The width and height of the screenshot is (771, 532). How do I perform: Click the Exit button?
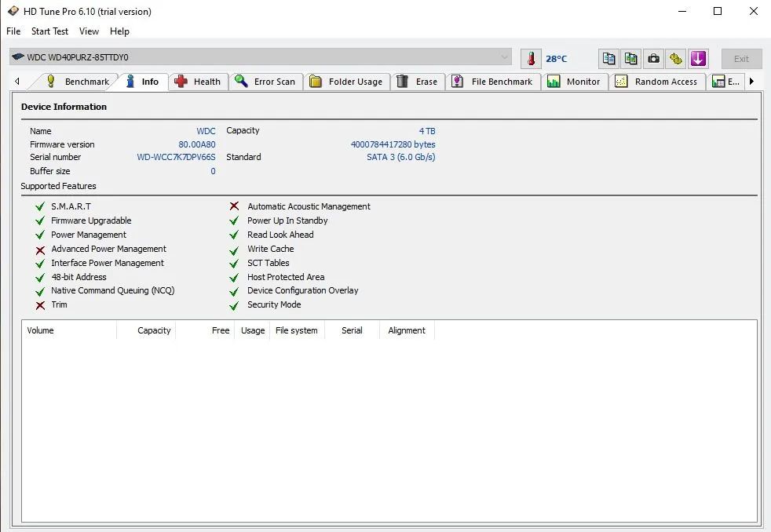[x=741, y=58]
